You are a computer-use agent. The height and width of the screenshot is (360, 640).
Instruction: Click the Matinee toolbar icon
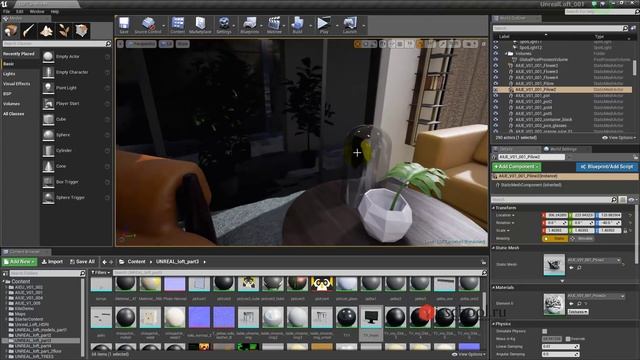[274, 24]
